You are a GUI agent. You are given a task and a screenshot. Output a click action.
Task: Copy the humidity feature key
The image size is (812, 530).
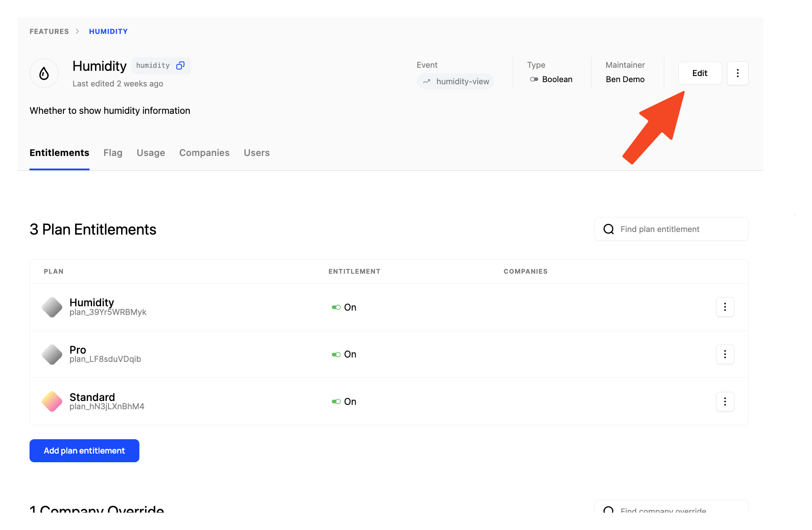[x=181, y=65]
